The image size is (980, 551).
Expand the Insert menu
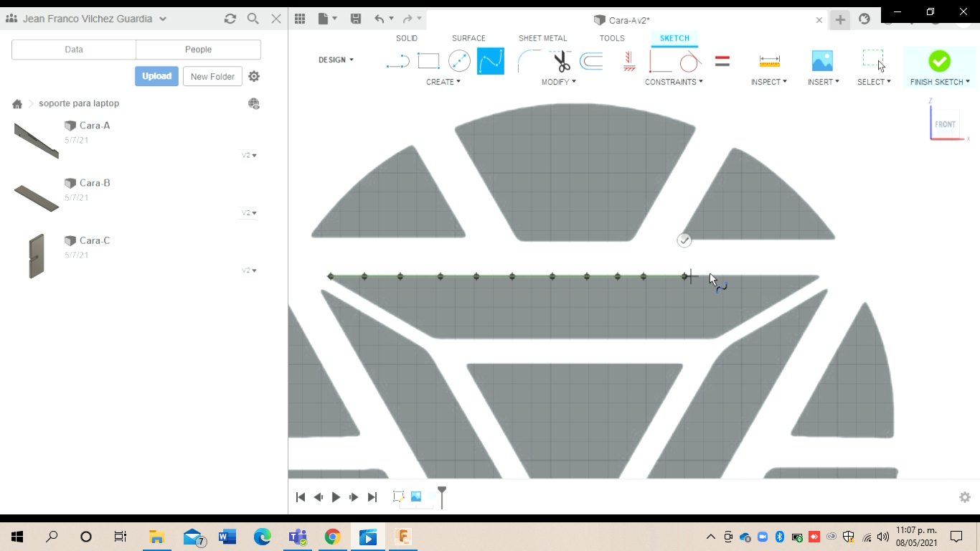[x=824, y=82]
